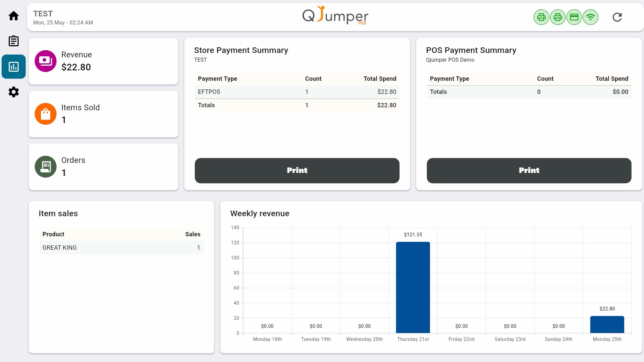Click the POS Payment Summary heading

471,50
